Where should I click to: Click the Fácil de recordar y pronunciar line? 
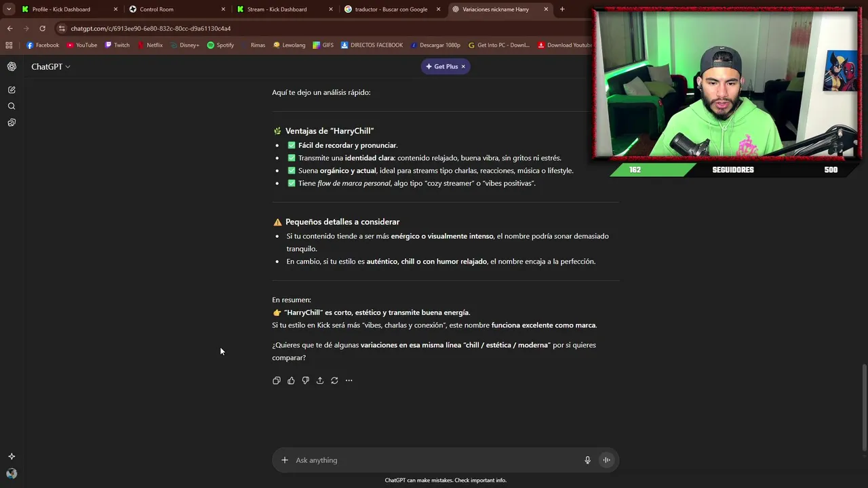tap(348, 145)
